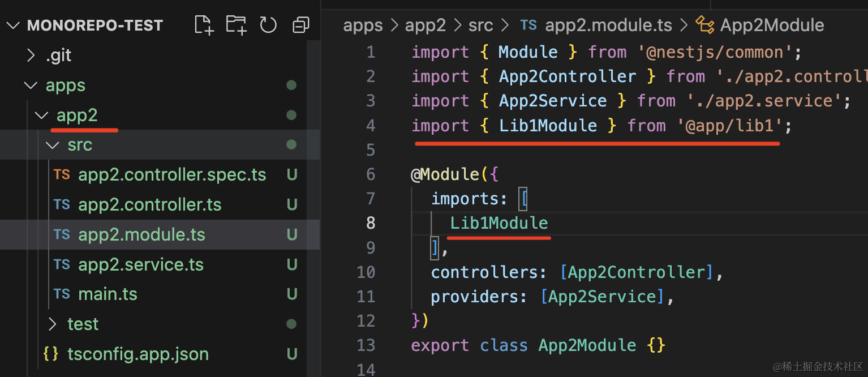
Task: Open app2.controller.ts in the editor
Action: click(x=149, y=204)
